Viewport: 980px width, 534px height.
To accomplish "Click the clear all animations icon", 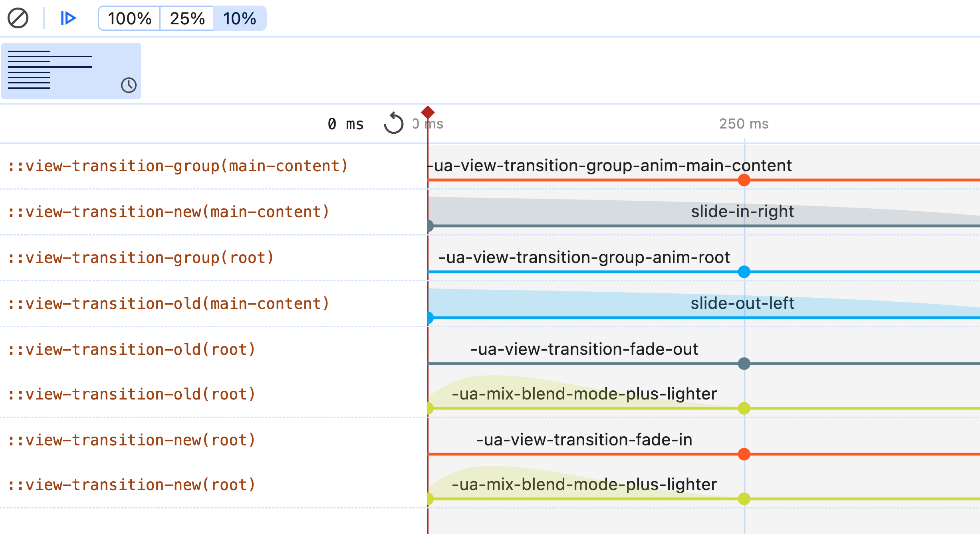I will tap(18, 18).
